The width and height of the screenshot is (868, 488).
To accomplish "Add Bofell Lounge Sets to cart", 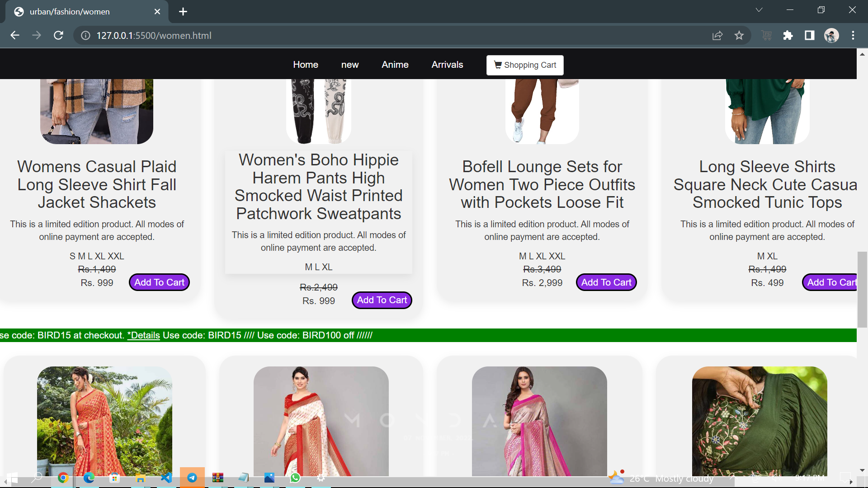I will click(606, 282).
